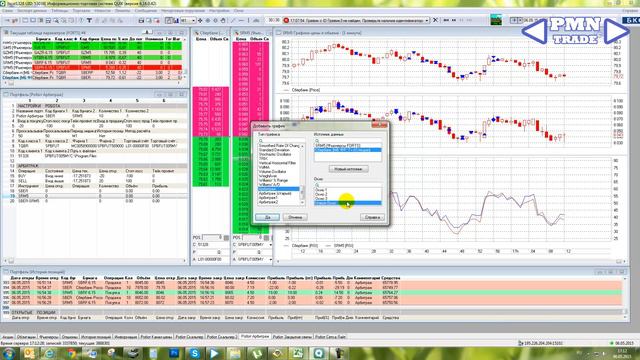Select the hand pan tool in chart toolbar
Image resolution: width=640 pixels, height=360 pixels.
click(x=223, y=20)
